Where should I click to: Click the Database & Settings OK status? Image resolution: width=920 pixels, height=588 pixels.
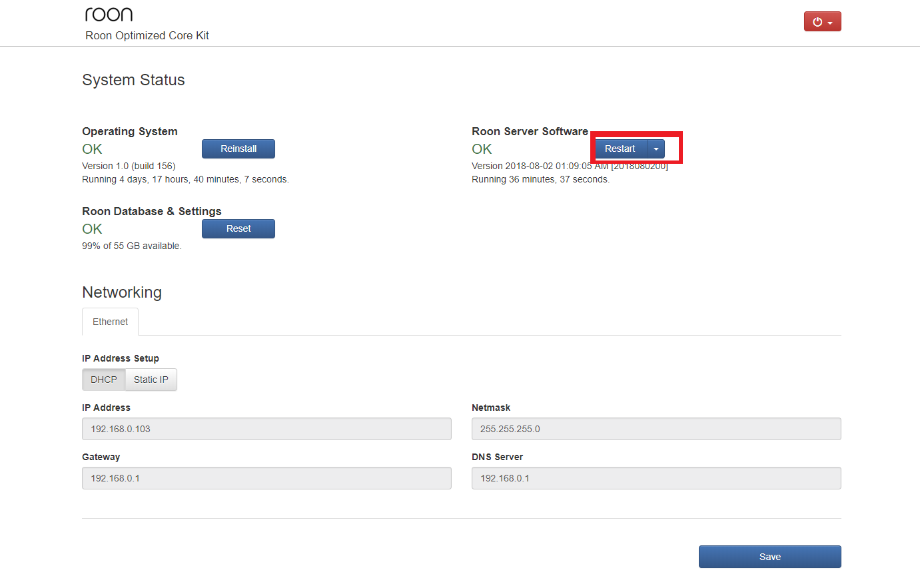(x=92, y=229)
